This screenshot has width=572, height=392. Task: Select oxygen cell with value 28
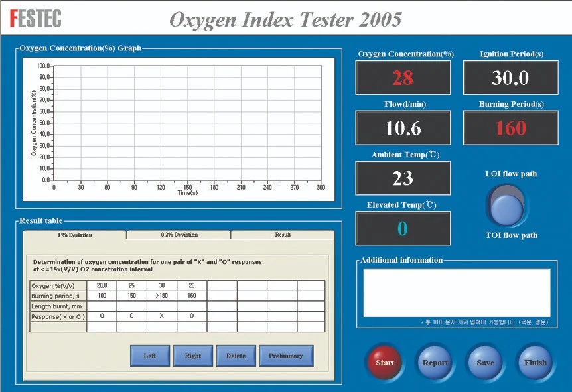point(192,285)
